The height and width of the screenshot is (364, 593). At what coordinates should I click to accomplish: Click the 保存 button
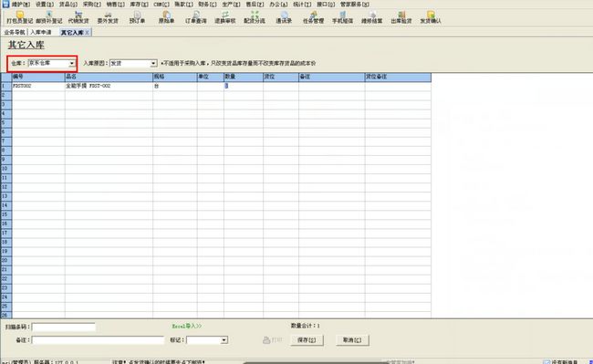(307, 340)
